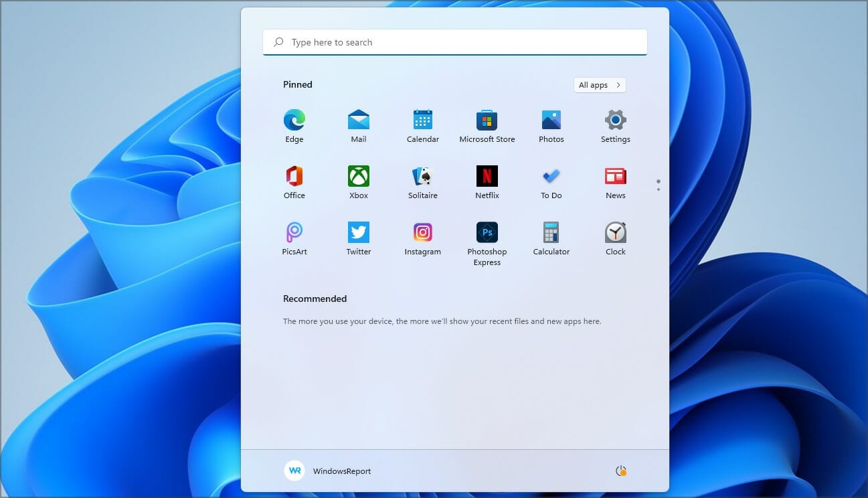Screen dimensions: 868x498
Task: Launch the Clock app
Action: [x=616, y=239]
